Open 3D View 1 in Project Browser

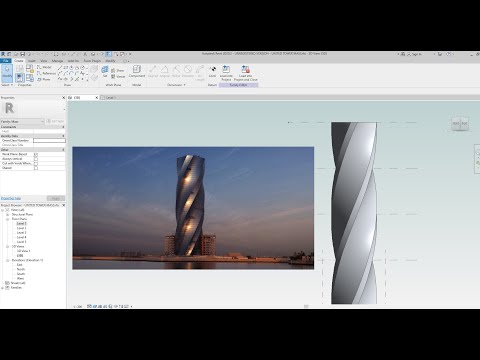(x=23, y=251)
